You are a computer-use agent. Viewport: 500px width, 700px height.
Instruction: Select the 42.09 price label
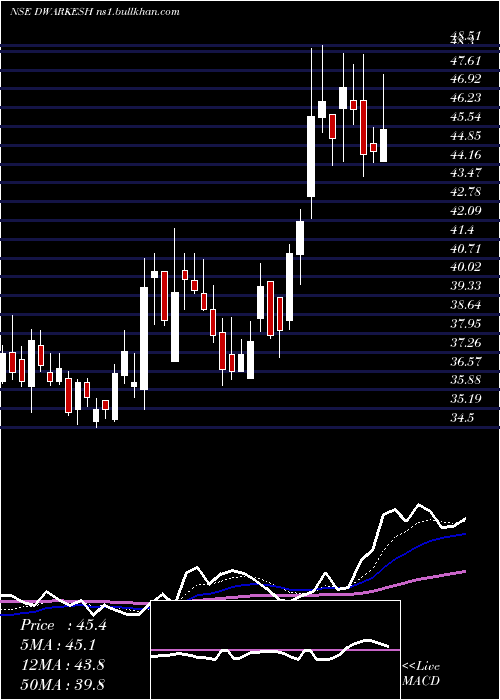pyautogui.click(x=466, y=211)
